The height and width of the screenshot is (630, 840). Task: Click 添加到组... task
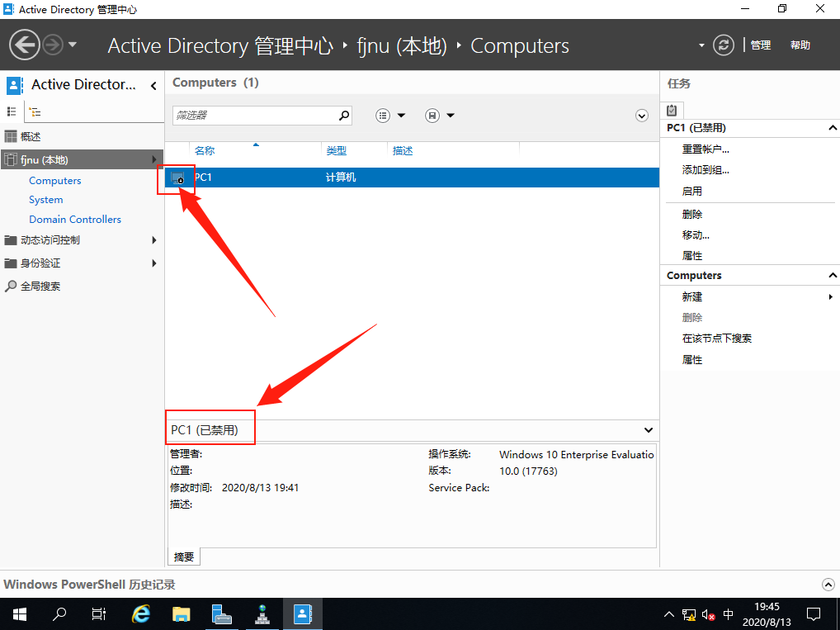click(x=706, y=170)
